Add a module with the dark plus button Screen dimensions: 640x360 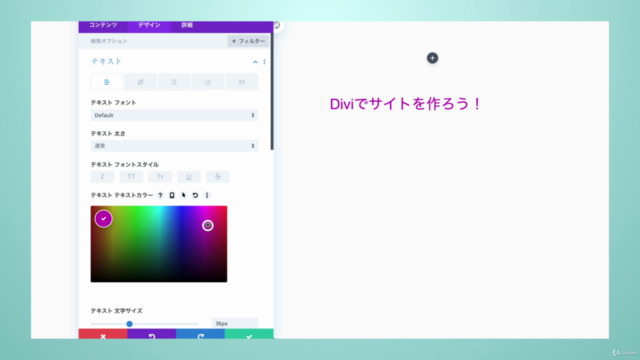click(x=432, y=58)
